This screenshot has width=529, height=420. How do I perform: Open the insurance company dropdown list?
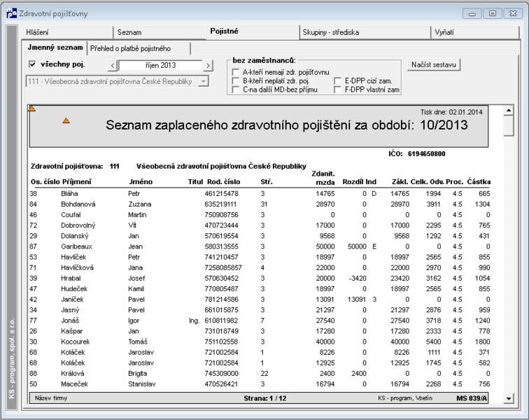[203, 81]
